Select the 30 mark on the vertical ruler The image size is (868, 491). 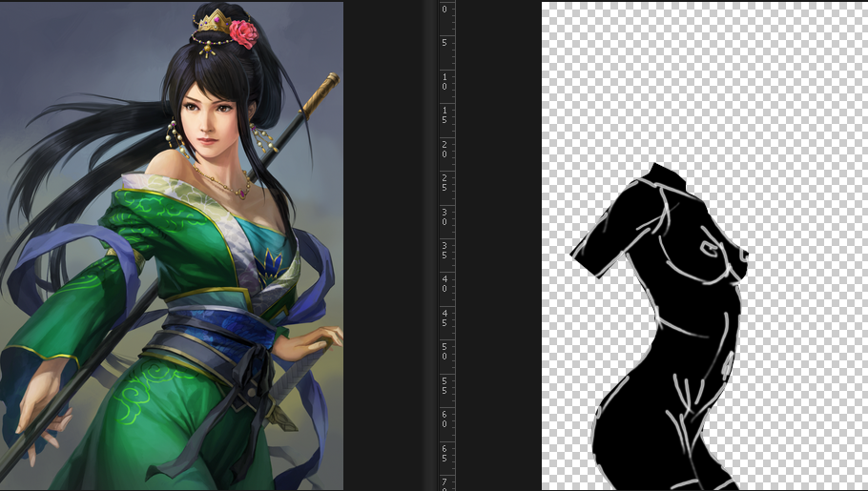point(444,216)
